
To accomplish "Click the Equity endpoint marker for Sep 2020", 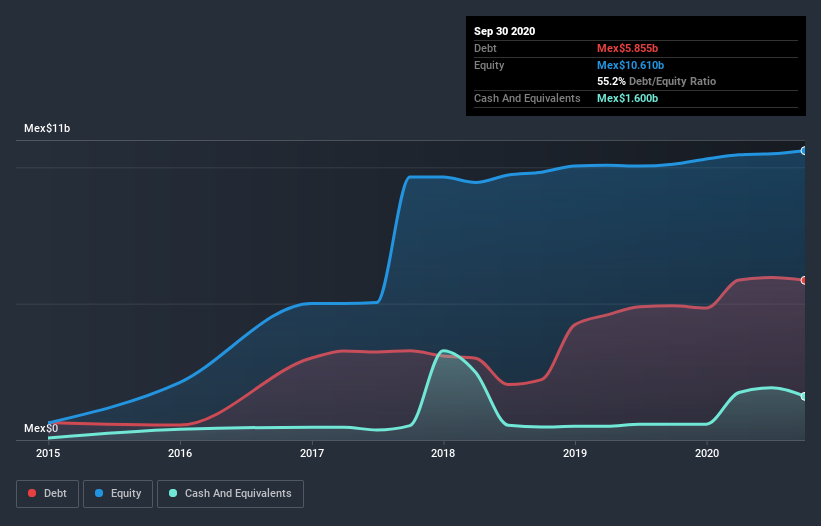I will tap(804, 151).
